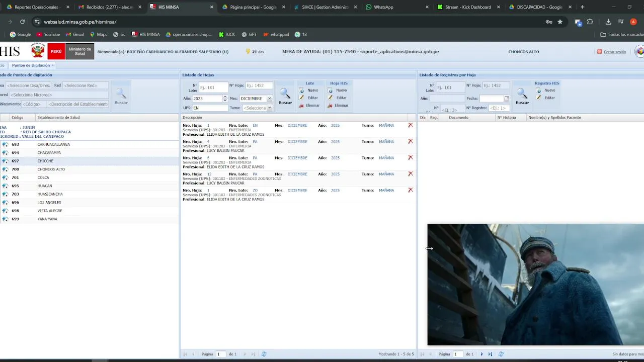Open HIS MINSA bookmark
Image resolution: width=644 pixels, height=362 pixels.
pos(145,35)
